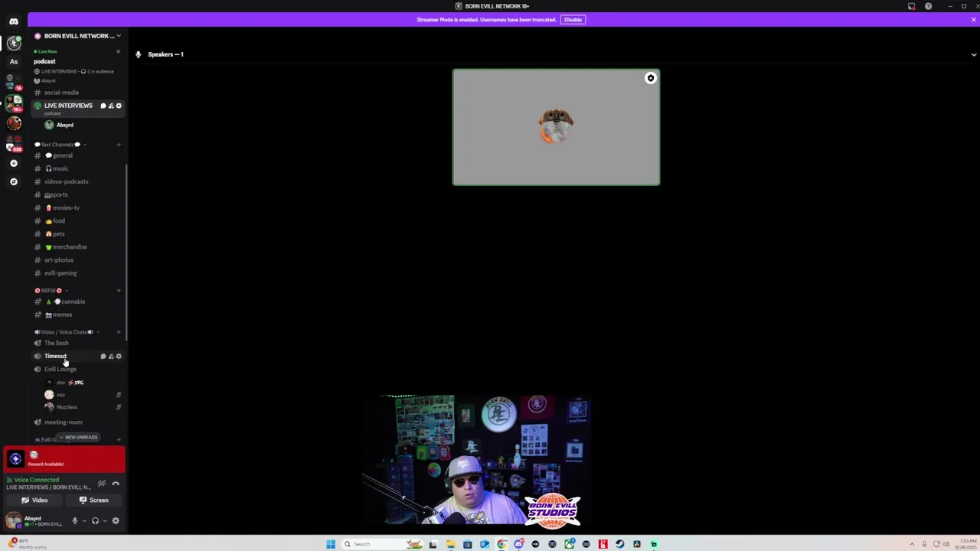Click the red Reward Available banner
The width and height of the screenshot is (980, 551).
(64, 458)
